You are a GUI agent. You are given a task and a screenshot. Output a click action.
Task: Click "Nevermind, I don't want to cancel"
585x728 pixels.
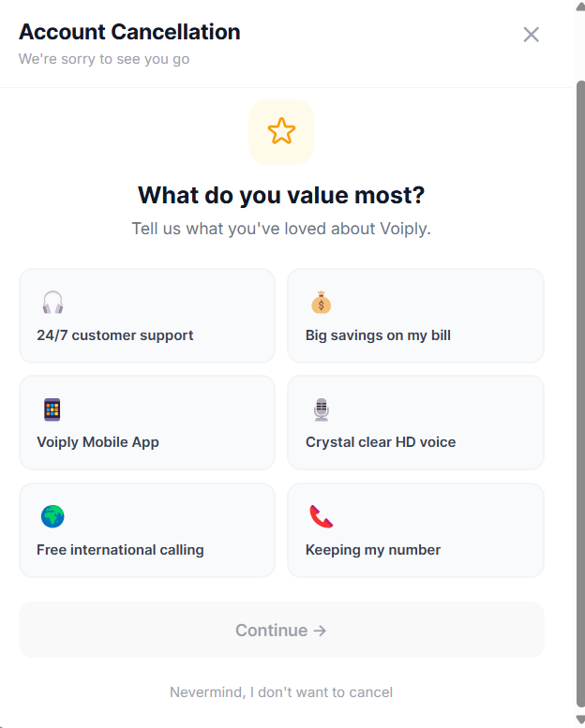pos(281,692)
